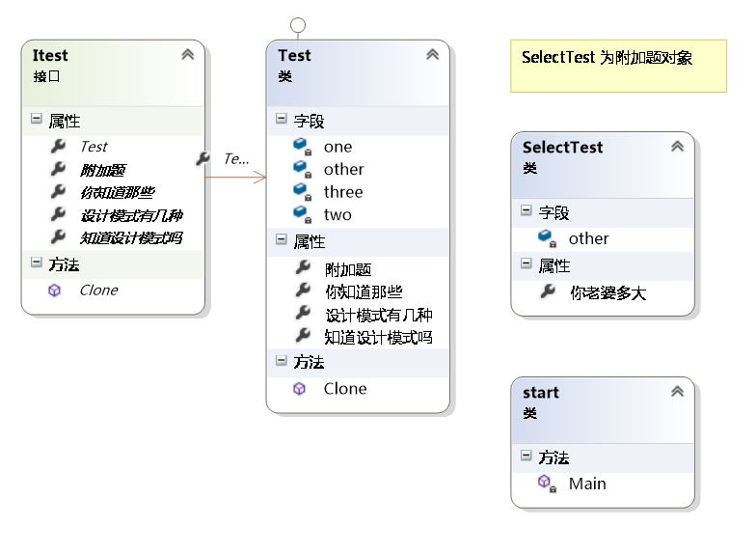
Task: Select 知道设计模式吗 property name in Itest
Action: 131,237
